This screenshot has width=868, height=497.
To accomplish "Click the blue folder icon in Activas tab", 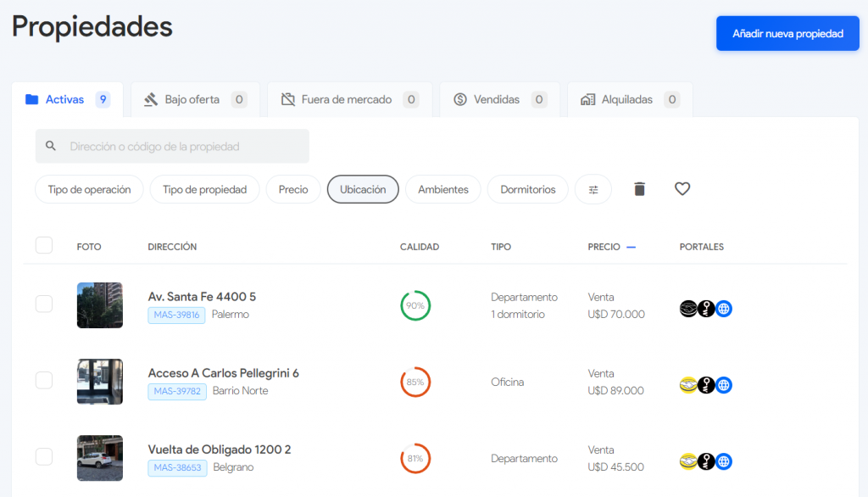I will [31, 99].
